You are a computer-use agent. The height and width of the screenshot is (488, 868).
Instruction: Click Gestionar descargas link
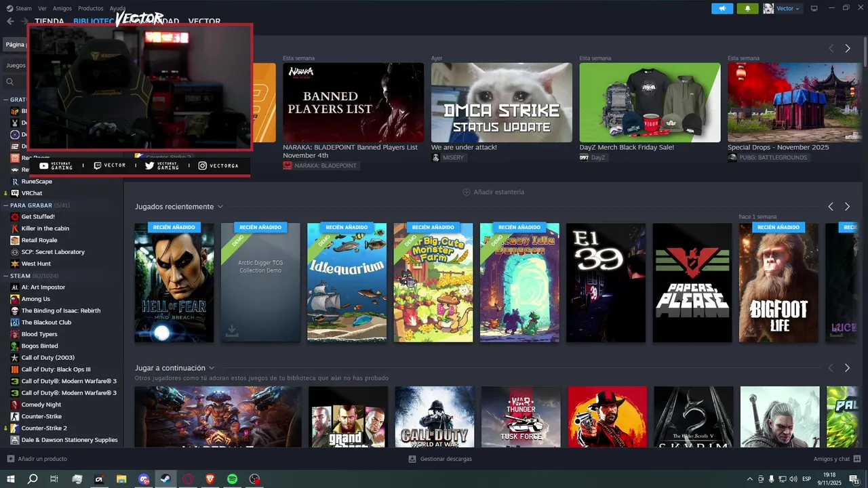pos(440,459)
